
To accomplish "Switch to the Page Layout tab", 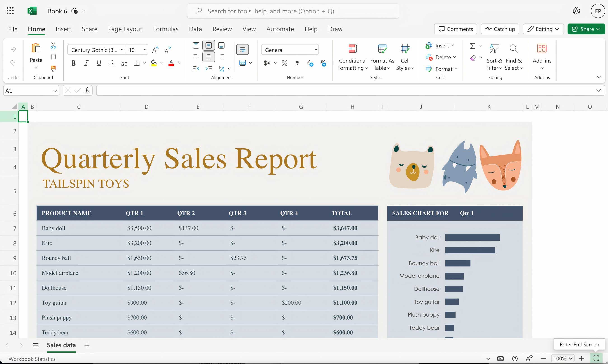I will pos(125,29).
